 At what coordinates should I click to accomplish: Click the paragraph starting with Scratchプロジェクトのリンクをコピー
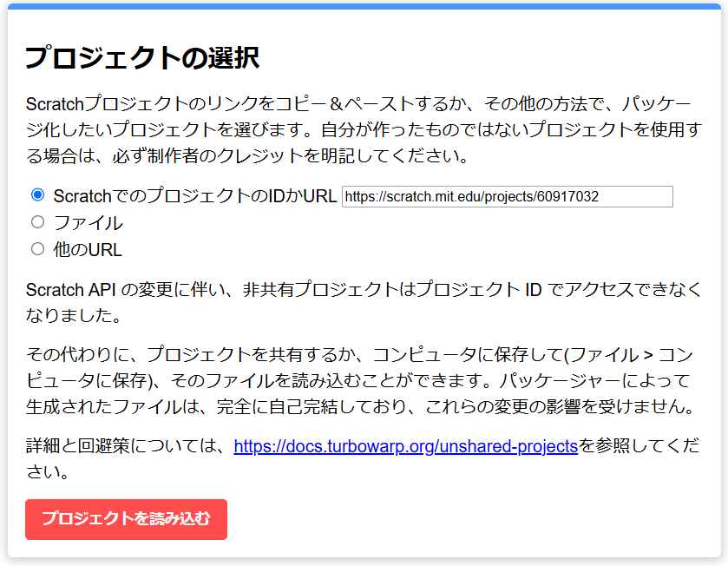(364, 130)
